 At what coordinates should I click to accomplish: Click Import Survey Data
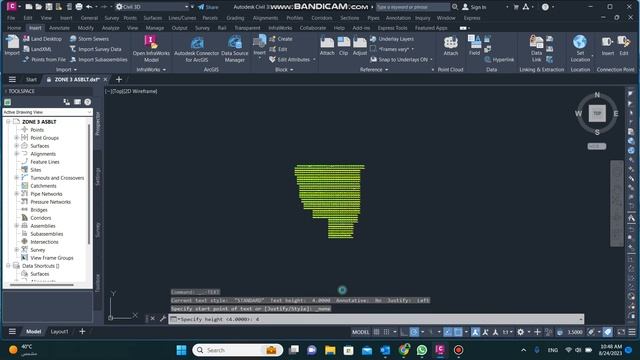click(x=96, y=49)
